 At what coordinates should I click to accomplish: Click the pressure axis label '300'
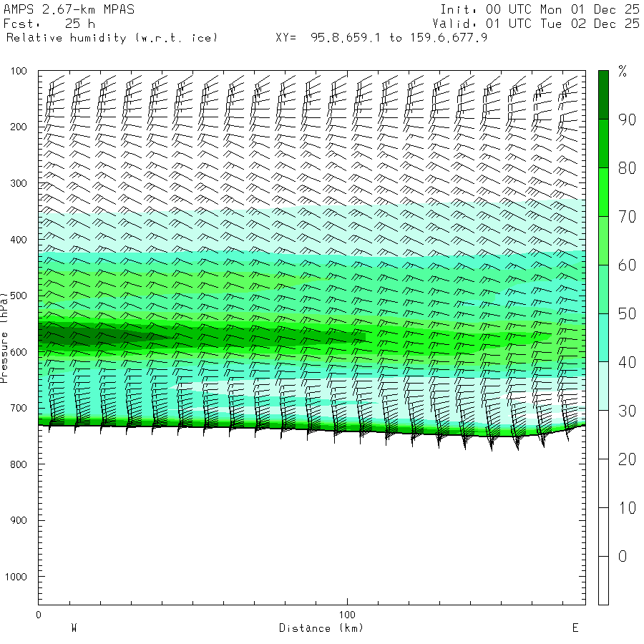click(19, 183)
